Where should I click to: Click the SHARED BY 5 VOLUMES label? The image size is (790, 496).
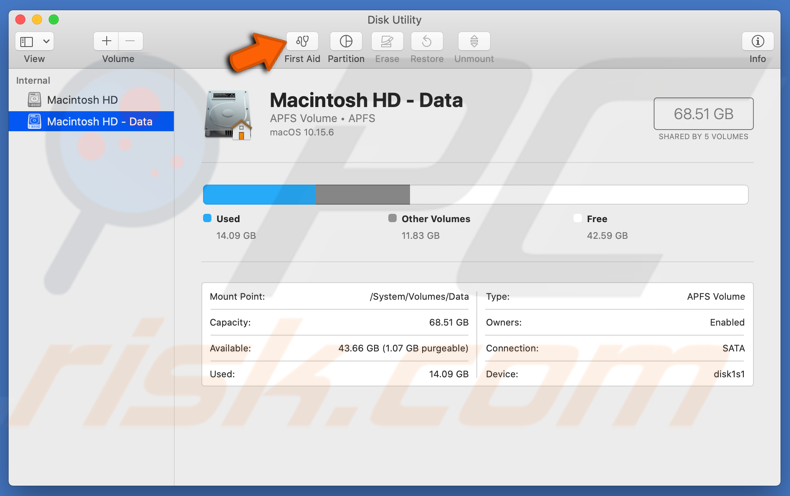(x=703, y=137)
